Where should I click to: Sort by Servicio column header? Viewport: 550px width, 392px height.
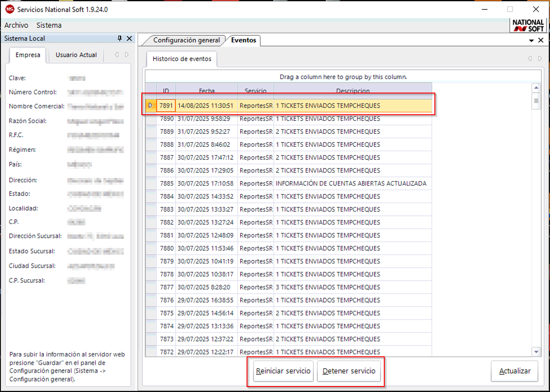pos(256,91)
